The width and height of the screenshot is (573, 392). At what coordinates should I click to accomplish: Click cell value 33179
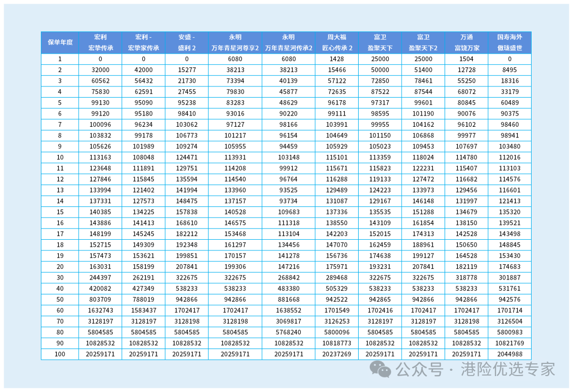coord(509,92)
